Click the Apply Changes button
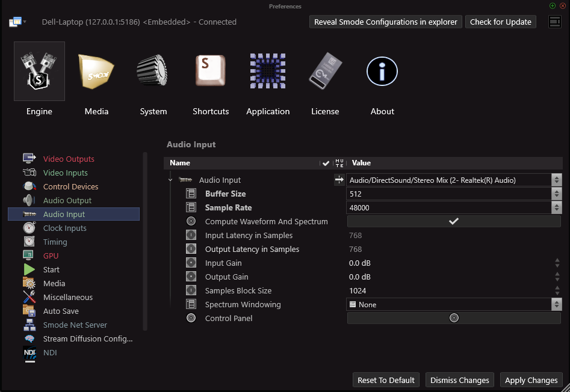Image resolution: width=570 pixels, height=392 pixels. 531,380
